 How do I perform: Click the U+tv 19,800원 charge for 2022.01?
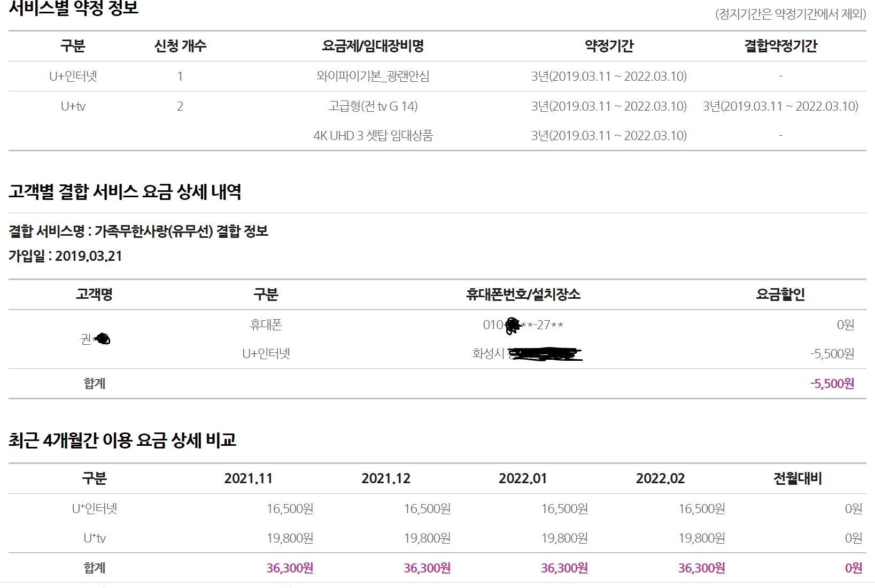[564, 538]
